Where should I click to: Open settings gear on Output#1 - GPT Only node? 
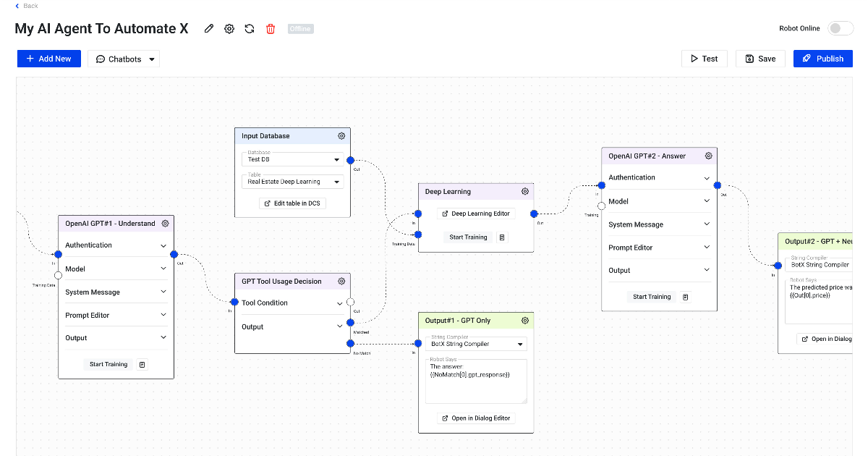(525, 319)
